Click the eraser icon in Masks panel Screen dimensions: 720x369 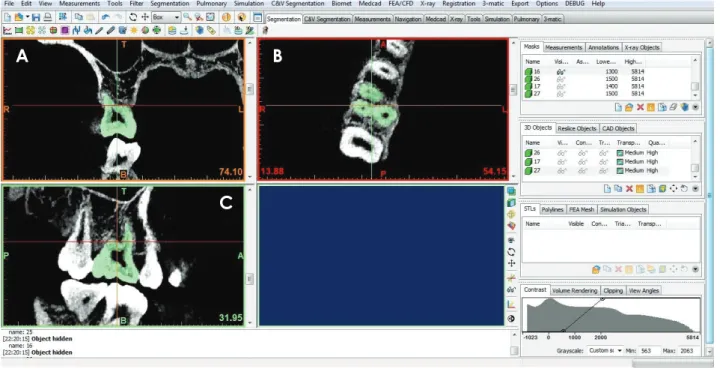(x=673, y=107)
